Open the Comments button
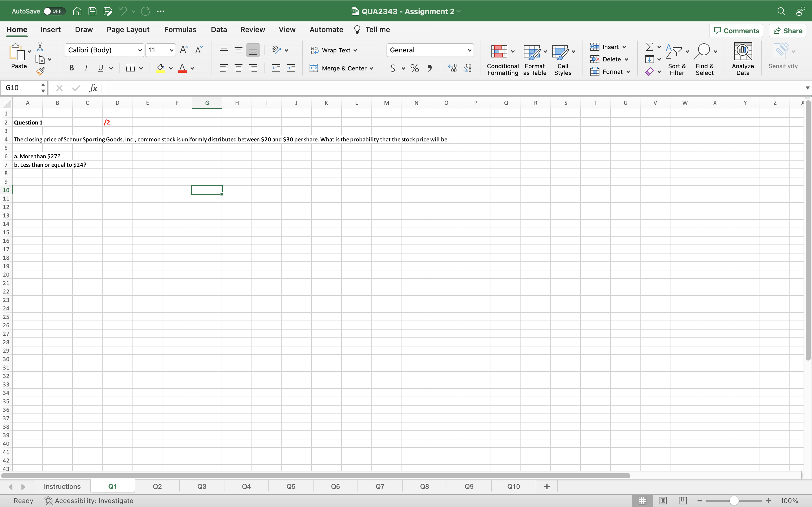 (x=736, y=31)
